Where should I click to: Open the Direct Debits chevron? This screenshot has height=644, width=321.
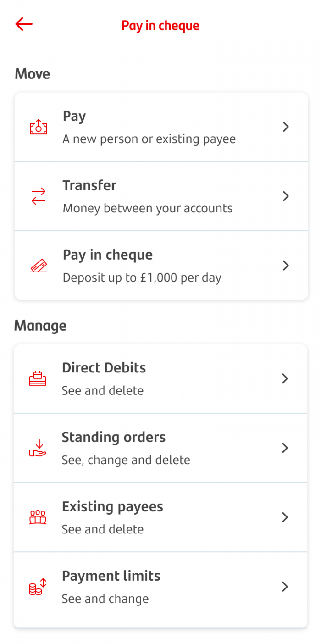[x=285, y=379]
